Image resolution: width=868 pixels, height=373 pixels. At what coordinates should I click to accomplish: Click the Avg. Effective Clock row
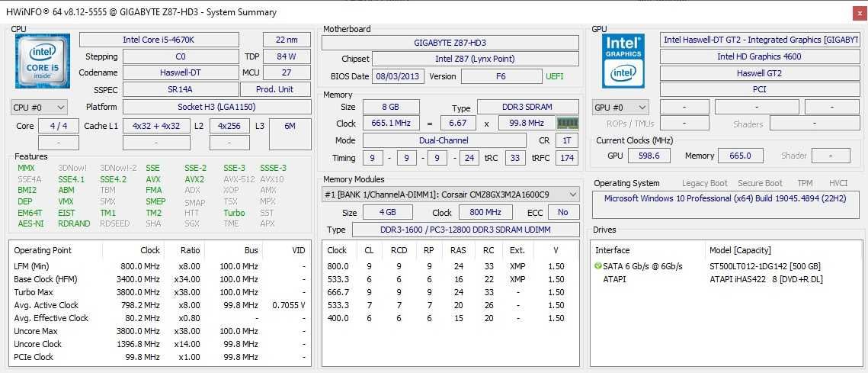[159, 318]
